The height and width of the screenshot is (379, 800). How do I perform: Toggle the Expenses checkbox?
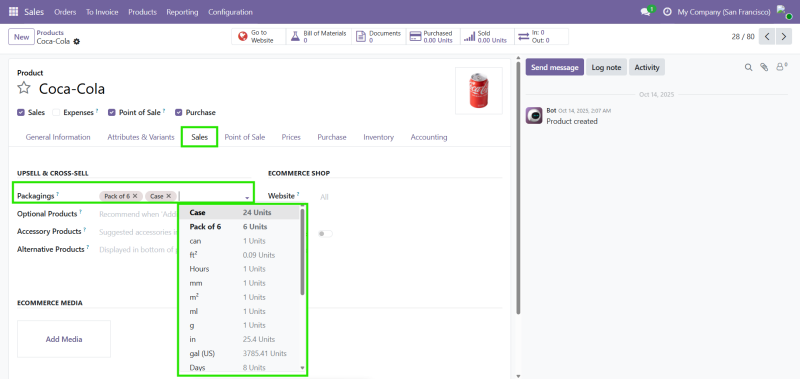pyautogui.click(x=56, y=112)
